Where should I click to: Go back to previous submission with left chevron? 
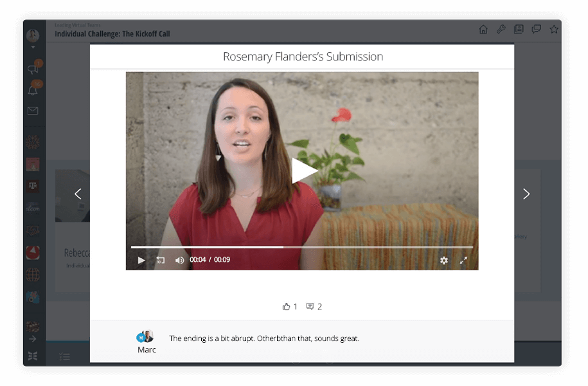click(x=78, y=193)
